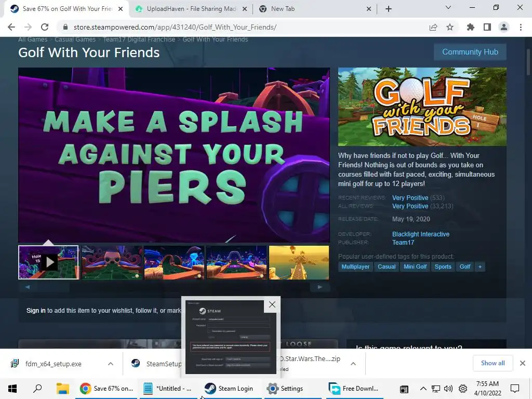
Task: Play the Hole 15 trailer thumbnail
Action: [x=48, y=262]
